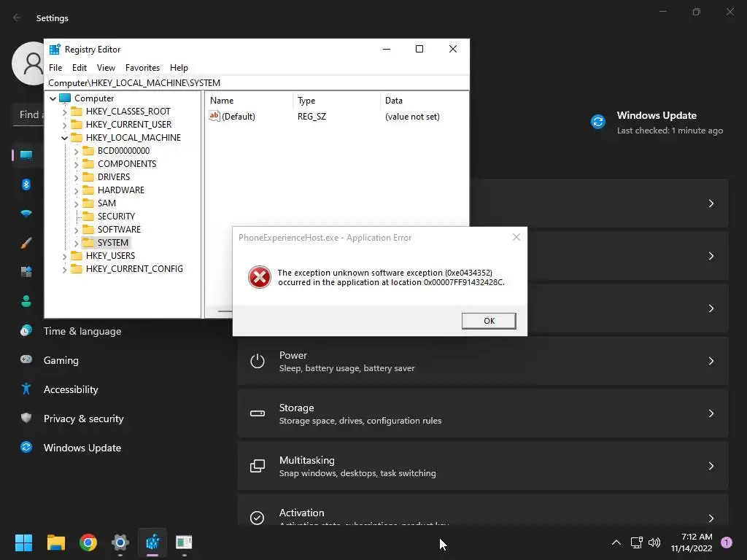Screen dimensions: 747x560
Task: Launch Google Chrome from taskbar
Action: 88,542
